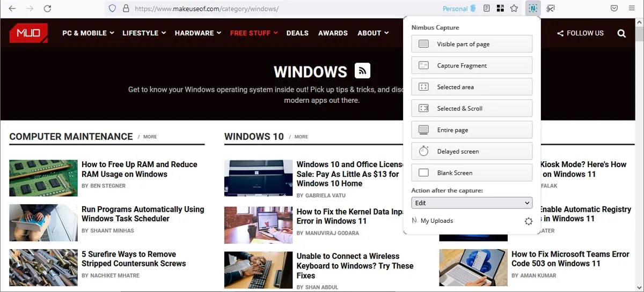Open the Pocket save icon
Image resolution: width=644 pixels, height=292 pixels.
(x=614, y=9)
